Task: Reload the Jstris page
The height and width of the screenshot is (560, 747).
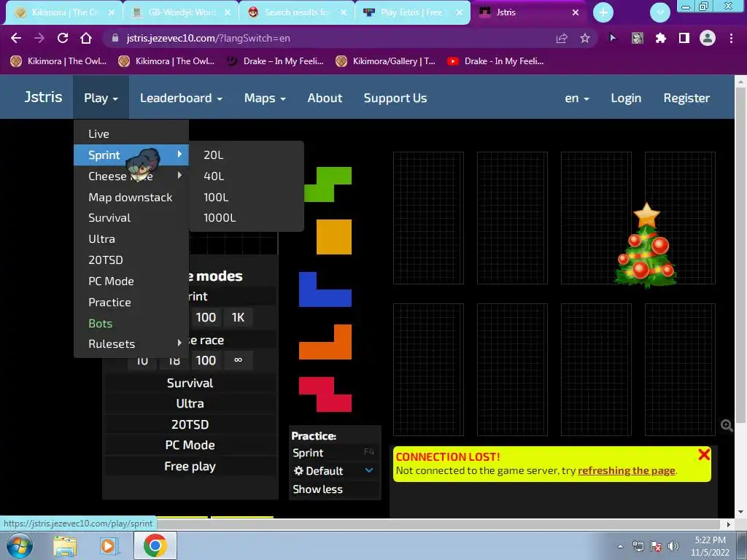Action: tap(63, 38)
